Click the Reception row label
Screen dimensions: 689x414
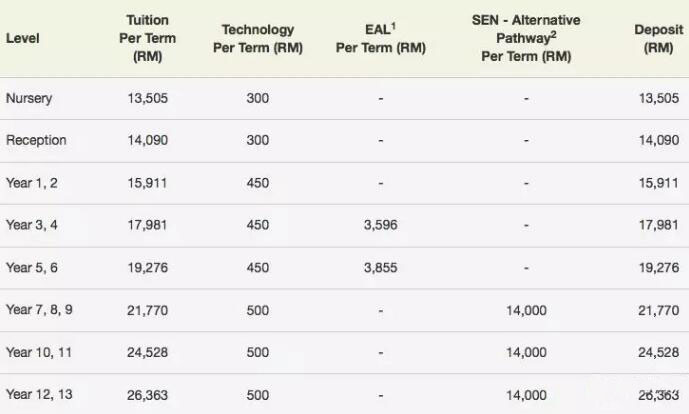pos(36,140)
